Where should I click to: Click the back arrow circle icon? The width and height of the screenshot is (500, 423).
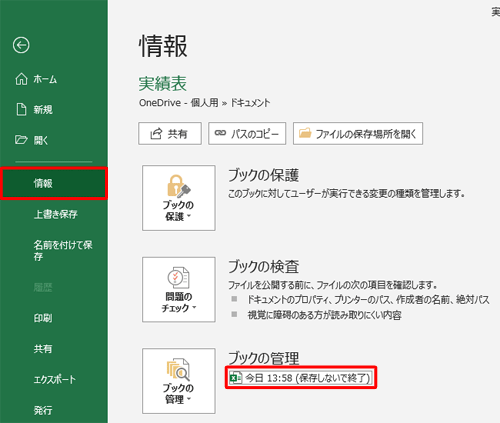pos(21,45)
